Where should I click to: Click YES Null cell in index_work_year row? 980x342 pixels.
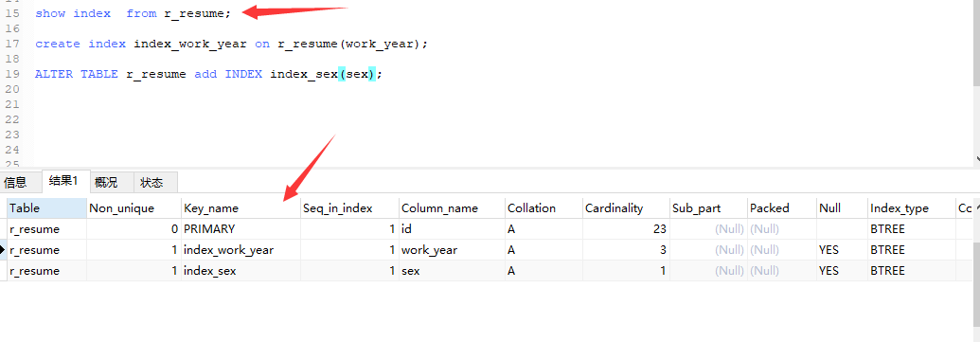842,250
